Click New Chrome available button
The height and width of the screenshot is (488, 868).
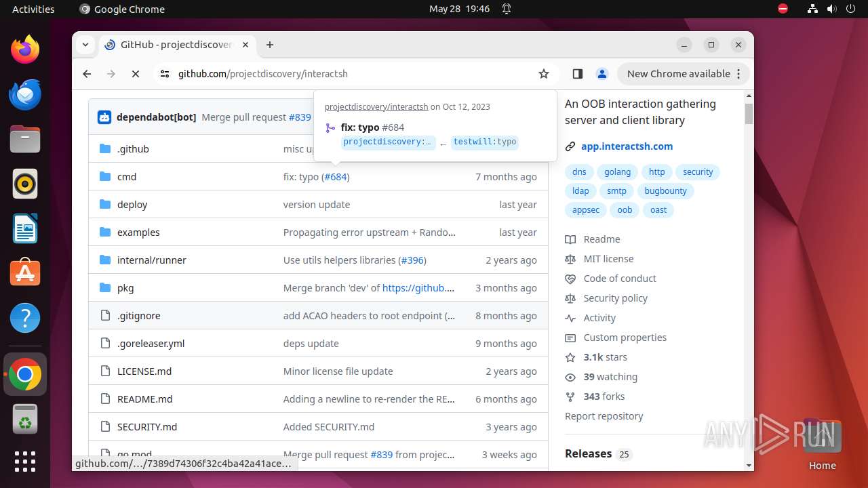683,74
